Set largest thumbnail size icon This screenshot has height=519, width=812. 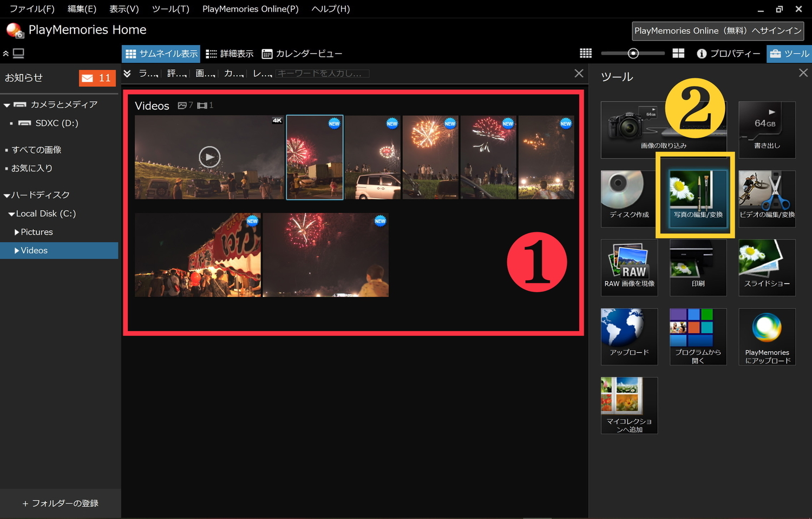point(678,53)
